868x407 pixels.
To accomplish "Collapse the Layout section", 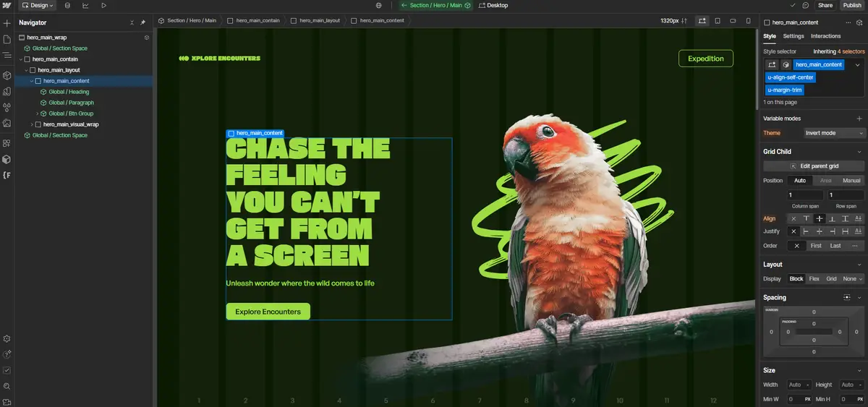I will click(x=859, y=265).
